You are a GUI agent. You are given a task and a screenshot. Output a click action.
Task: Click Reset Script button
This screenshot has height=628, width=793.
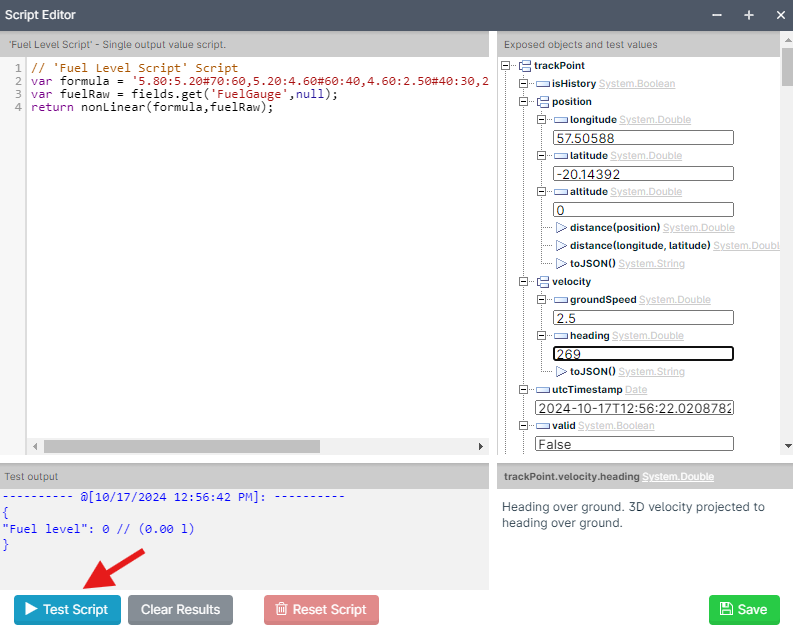tap(321, 609)
